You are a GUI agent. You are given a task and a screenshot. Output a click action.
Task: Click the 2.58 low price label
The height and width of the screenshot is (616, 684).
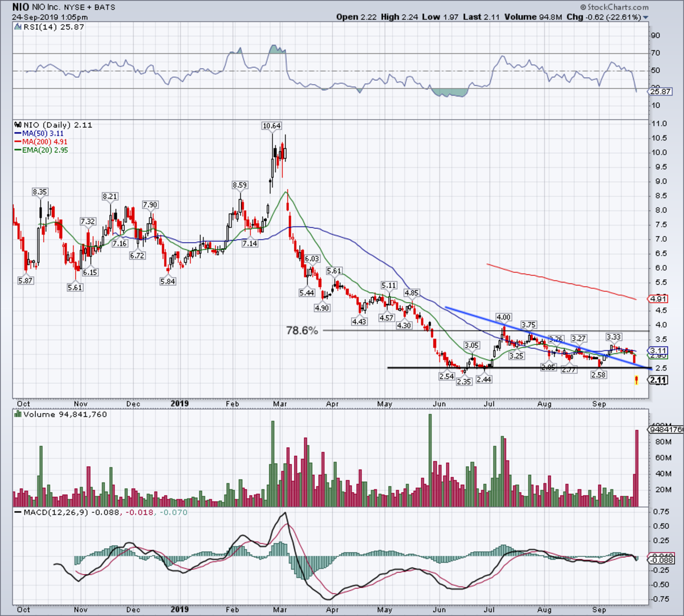[x=598, y=374]
